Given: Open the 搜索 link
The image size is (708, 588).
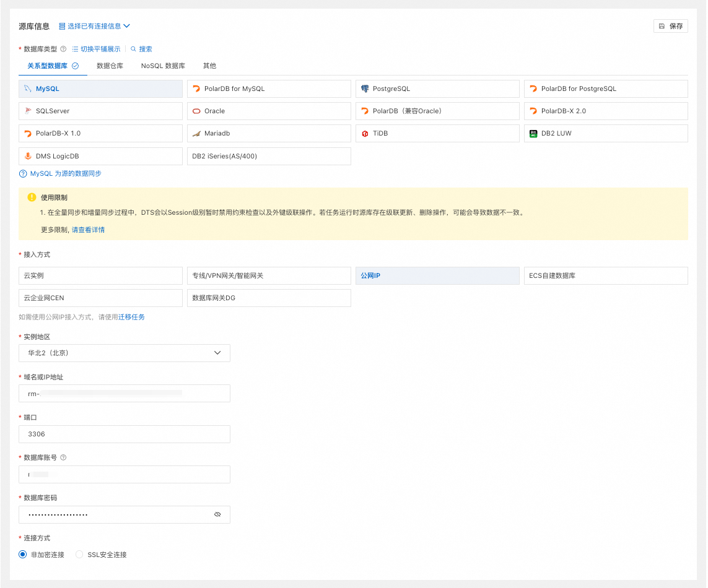Looking at the screenshot, I should (x=146, y=49).
